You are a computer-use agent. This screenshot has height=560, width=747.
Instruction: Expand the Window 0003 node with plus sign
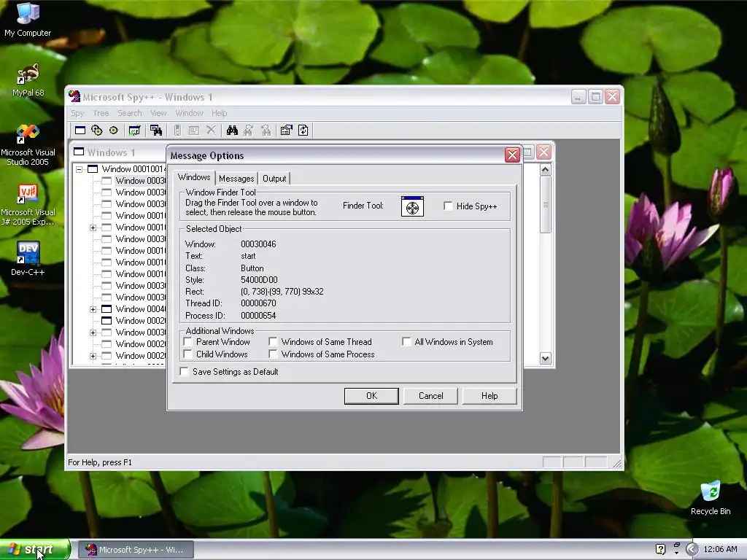click(x=93, y=332)
